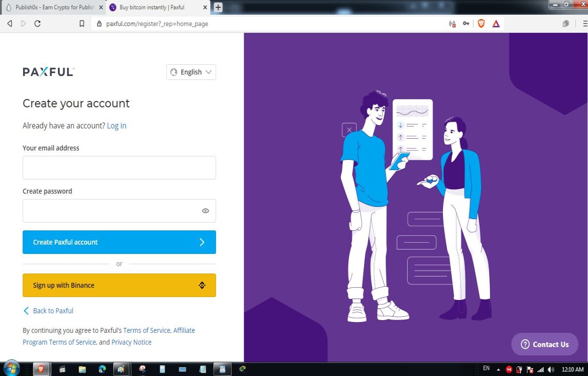The height and width of the screenshot is (376, 588).
Task: Click Create Paxful account button
Action: point(119,242)
